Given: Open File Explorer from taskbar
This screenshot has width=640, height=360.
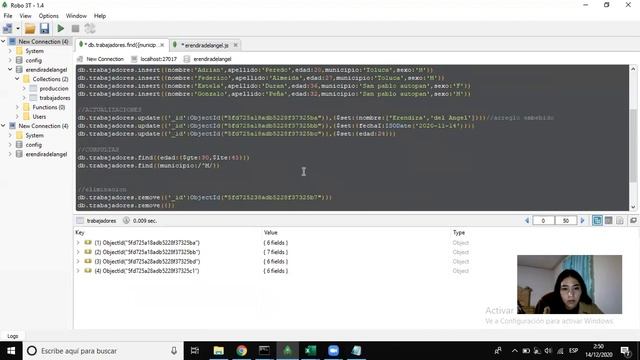Looking at the screenshot, I should [x=218, y=351].
